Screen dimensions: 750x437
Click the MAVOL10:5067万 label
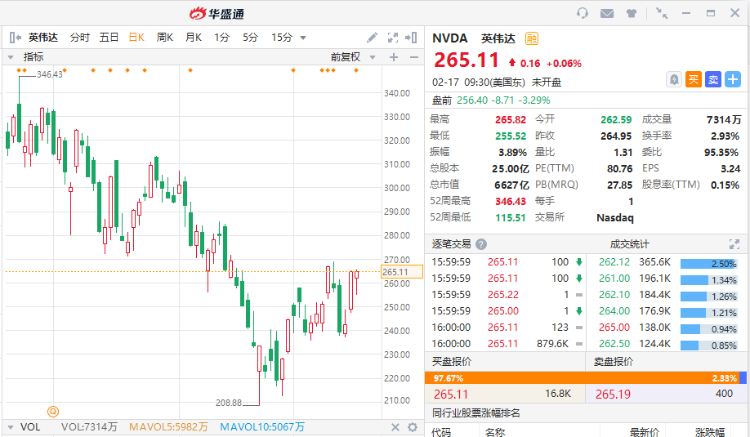pyautogui.click(x=262, y=427)
